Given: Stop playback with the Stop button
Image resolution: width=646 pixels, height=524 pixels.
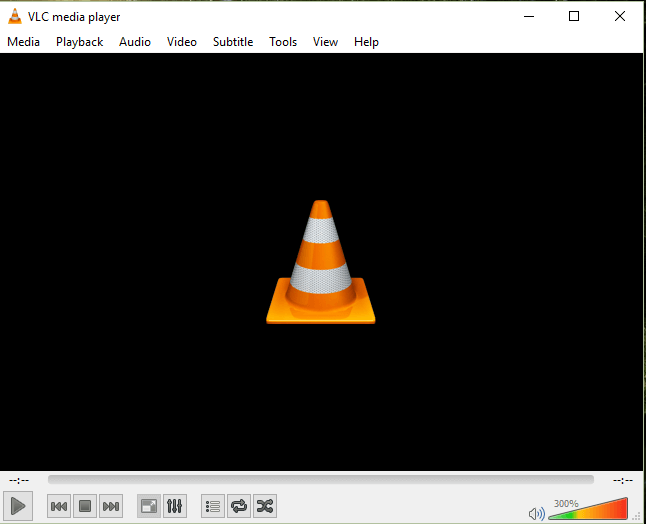Looking at the screenshot, I should coord(85,506).
